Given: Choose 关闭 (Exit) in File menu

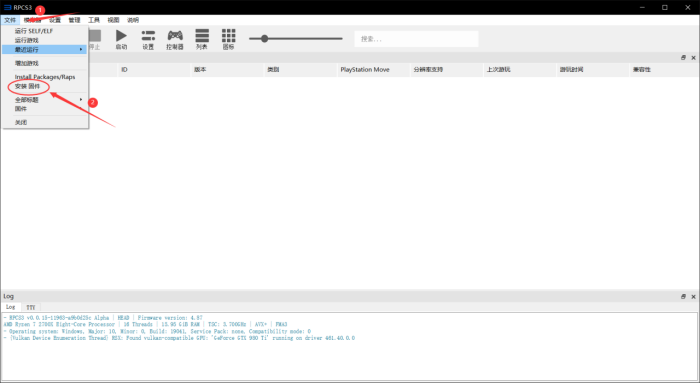Looking at the screenshot, I should 45,122.
